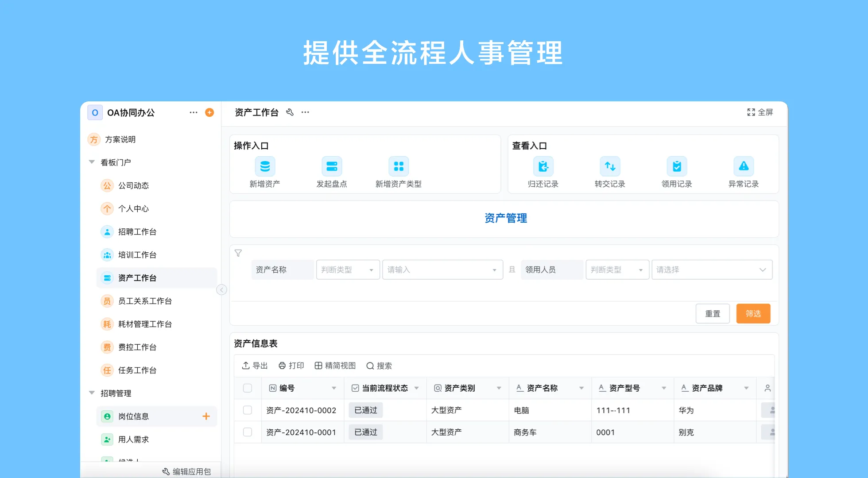868x478 pixels.
Task: Open 员工关系工作台 from sidebar
Action: 143,301
